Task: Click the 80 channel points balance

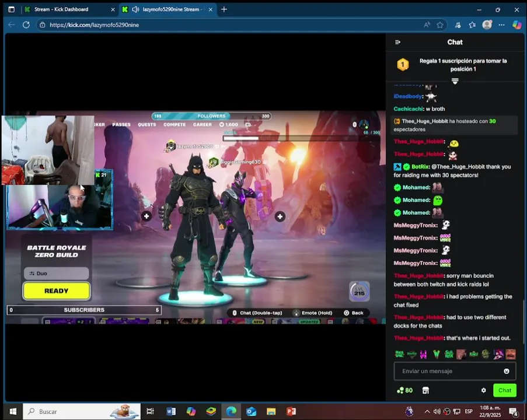Action: pos(404,390)
